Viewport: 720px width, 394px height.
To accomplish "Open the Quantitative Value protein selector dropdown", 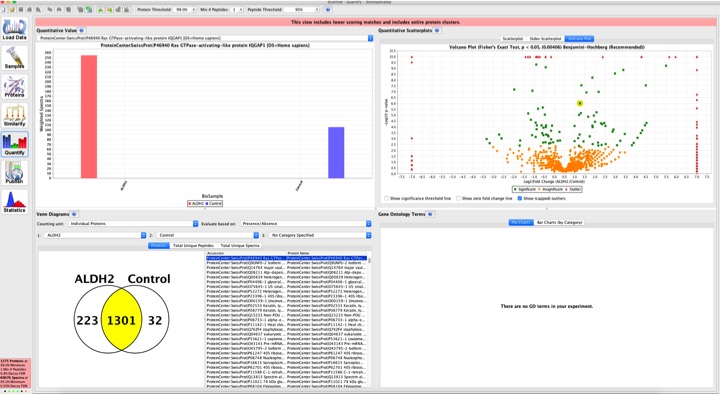I will click(x=205, y=38).
